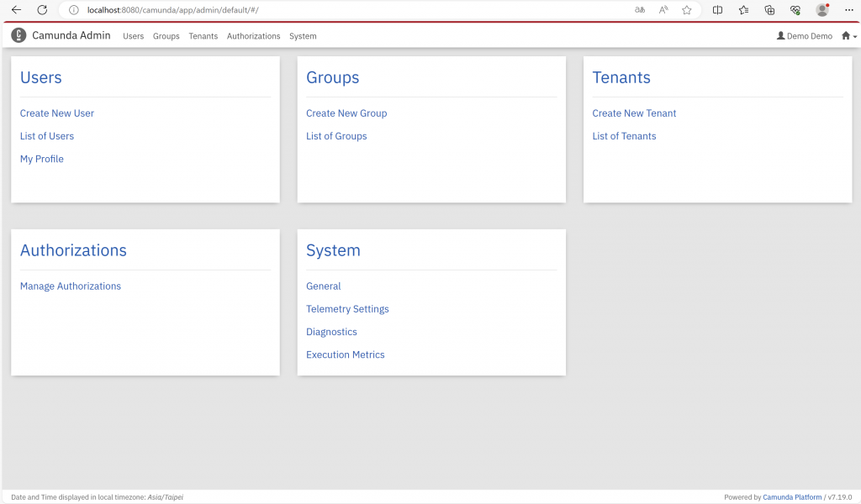Image resolution: width=861 pixels, height=504 pixels.
Task: Add page to favorites star icon
Action: tap(687, 10)
